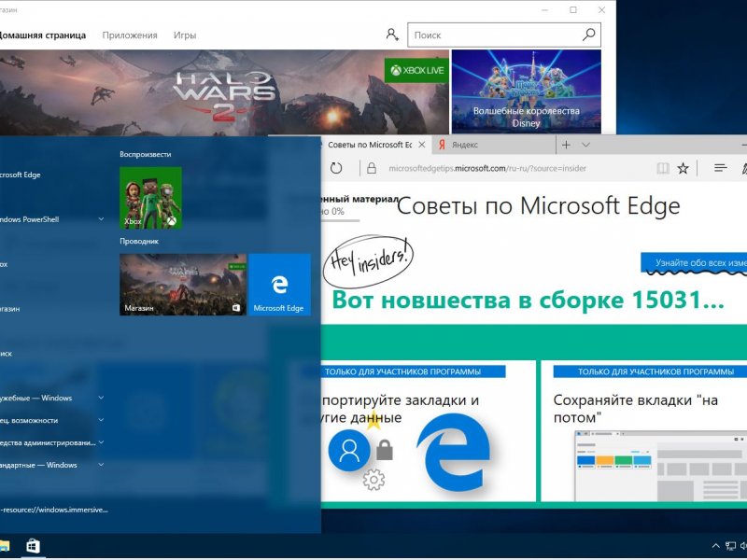The height and width of the screenshot is (560, 747).
Task: Open the Приложения tab in Store
Action: tap(130, 35)
